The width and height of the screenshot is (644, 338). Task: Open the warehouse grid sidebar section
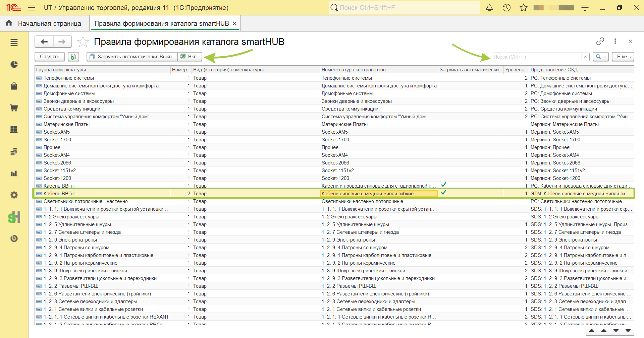point(14,130)
